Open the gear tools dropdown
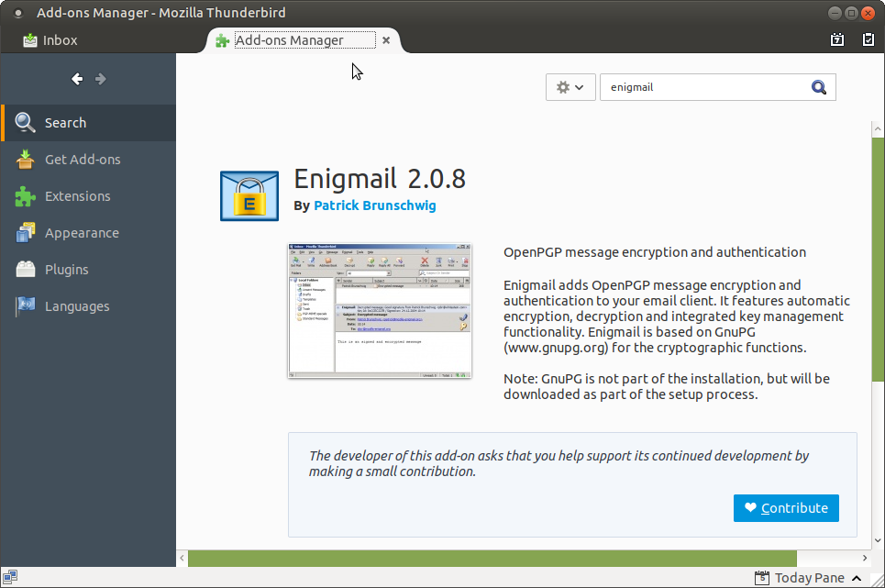 (x=570, y=87)
